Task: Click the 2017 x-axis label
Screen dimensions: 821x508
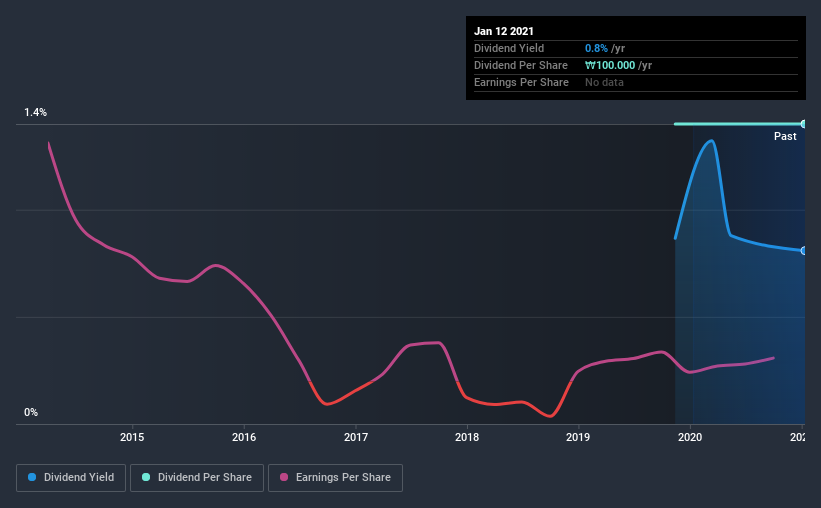Action: click(356, 437)
